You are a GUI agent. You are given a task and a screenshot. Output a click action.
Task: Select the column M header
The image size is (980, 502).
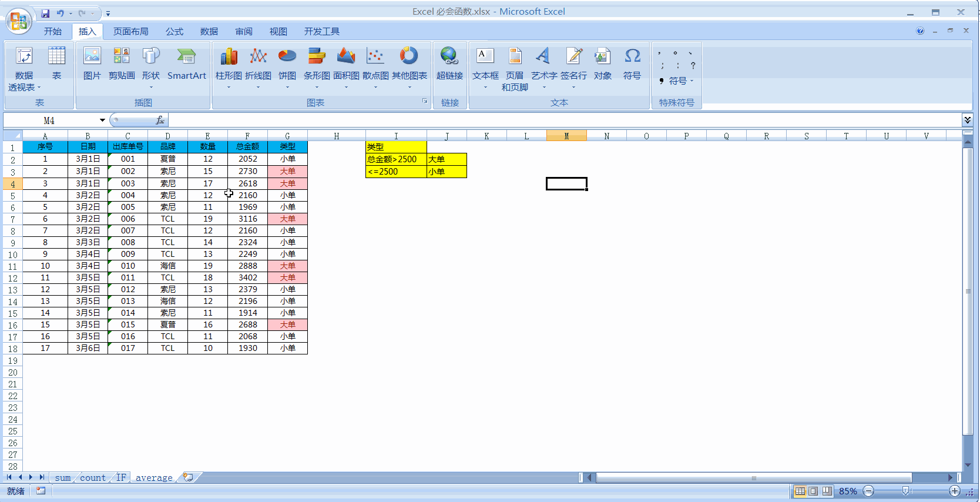(x=566, y=136)
